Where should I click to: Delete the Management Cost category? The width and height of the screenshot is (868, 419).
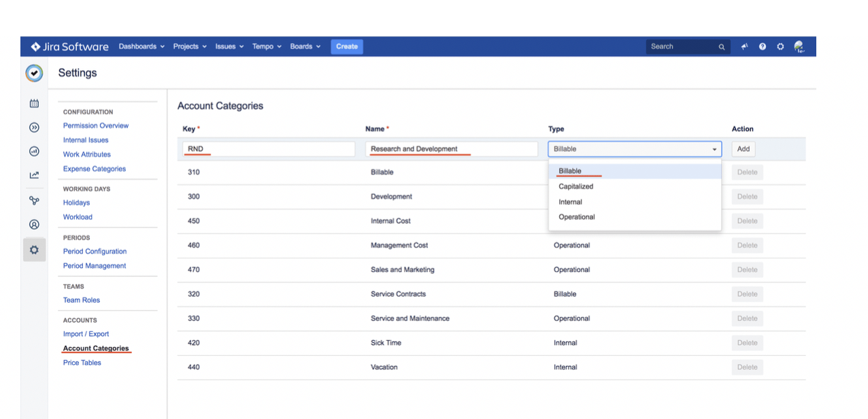(x=747, y=246)
